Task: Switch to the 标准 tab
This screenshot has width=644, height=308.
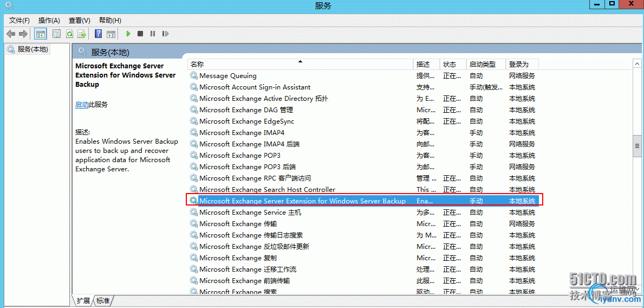Action: click(x=103, y=300)
